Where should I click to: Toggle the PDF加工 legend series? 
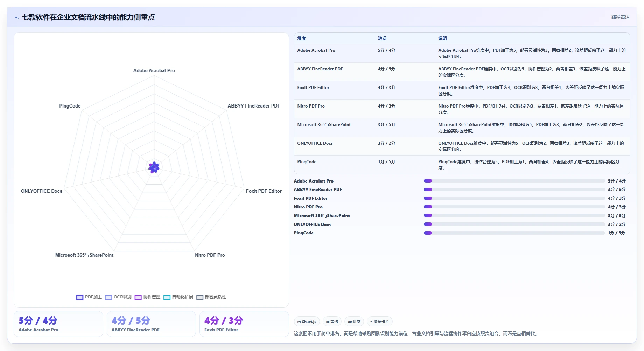pos(89,297)
